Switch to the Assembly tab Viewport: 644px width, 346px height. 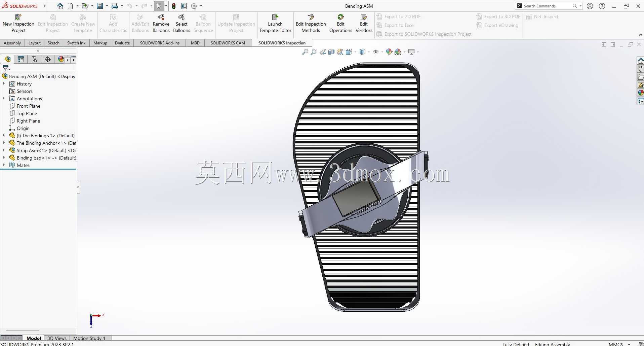12,43
